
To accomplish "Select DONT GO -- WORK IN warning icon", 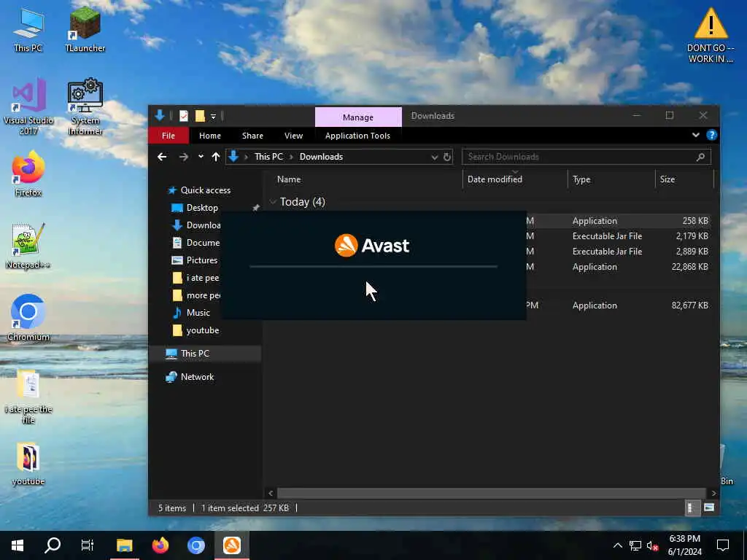I will (711, 35).
